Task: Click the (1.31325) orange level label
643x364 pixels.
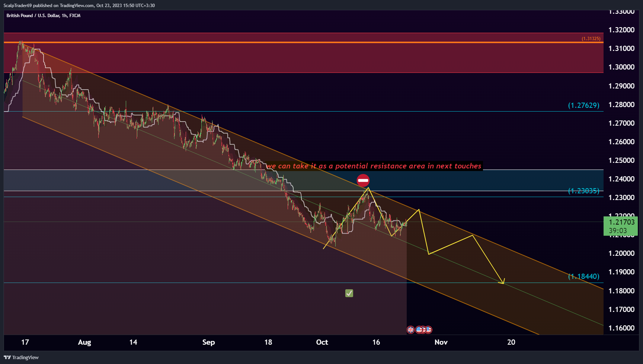Action: tap(591, 39)
